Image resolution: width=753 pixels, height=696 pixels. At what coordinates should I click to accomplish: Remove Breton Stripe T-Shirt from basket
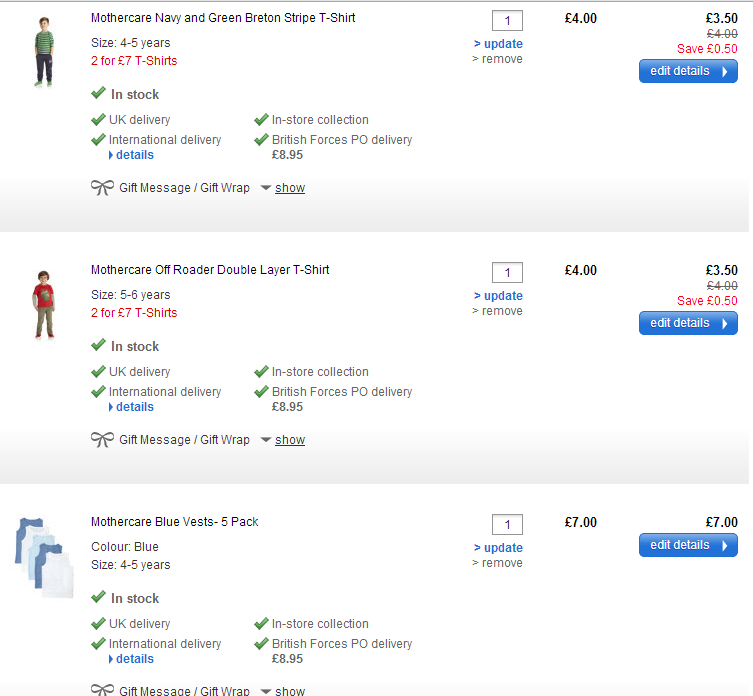[497, 59]
